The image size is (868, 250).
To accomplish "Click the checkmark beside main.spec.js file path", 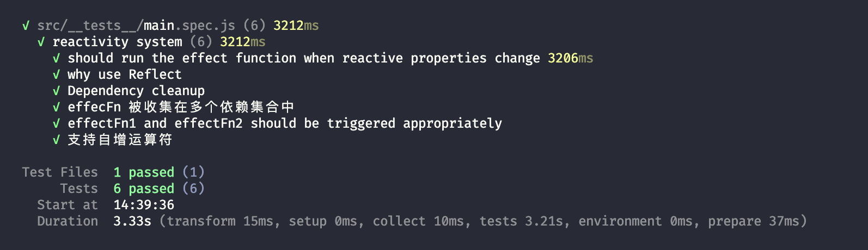I will point(26,26).
